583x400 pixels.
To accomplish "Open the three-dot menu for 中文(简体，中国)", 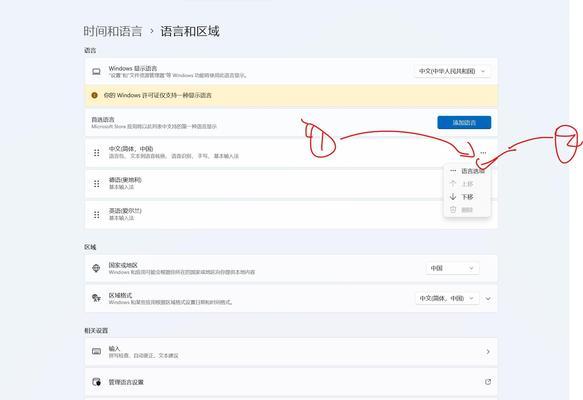I will pyautogui.click(x=483, y=152).
